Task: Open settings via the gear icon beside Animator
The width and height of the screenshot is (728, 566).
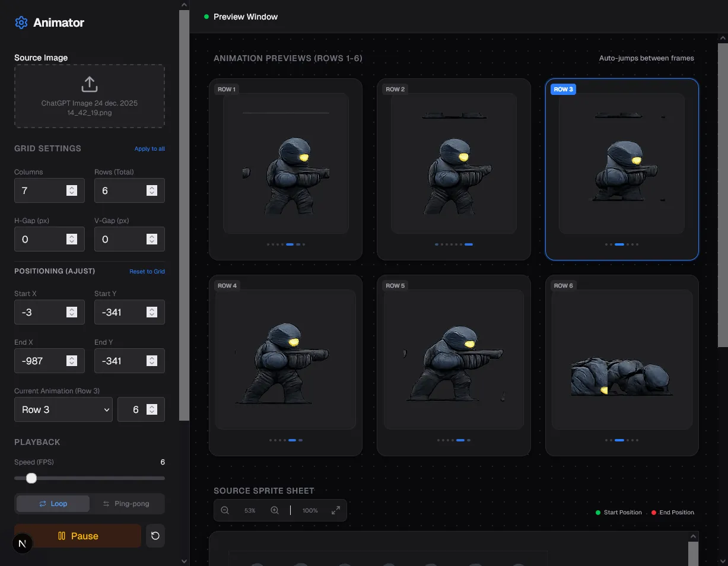Action: pyautogui.click(x=21, y=22)
